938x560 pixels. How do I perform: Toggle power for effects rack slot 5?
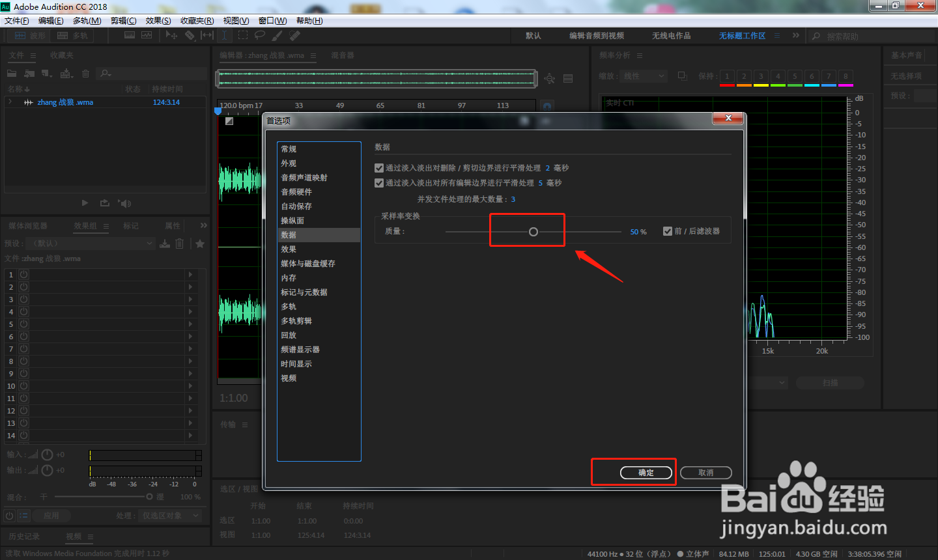click(x=24, y=324)
